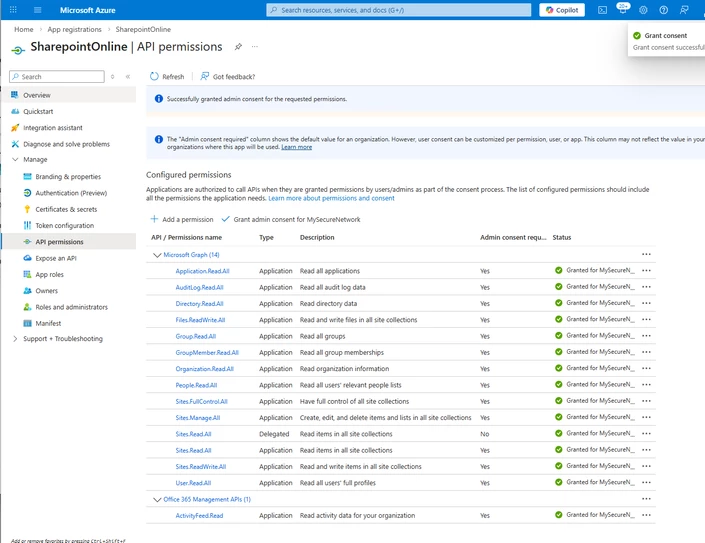The height and width of the screenshot is (543, 705).
Task: Pin the SharepointOnline API permissions page
Action: (238, 47)
